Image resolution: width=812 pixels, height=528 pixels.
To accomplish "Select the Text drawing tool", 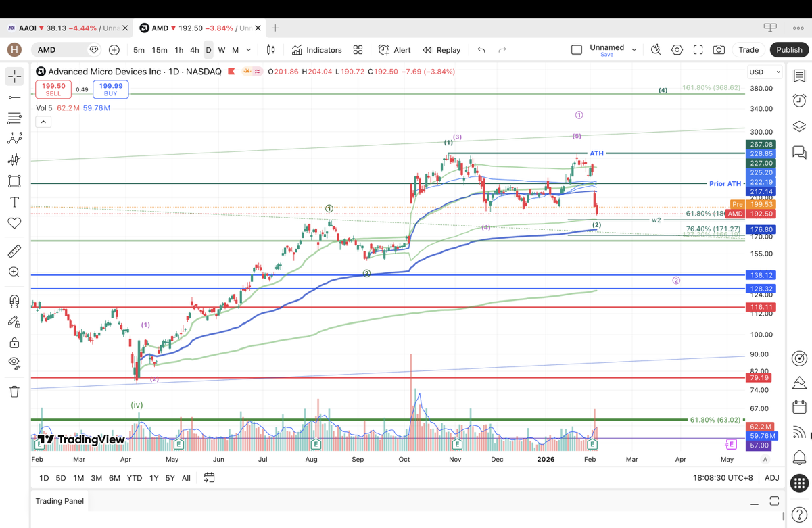I will point(14,202).
